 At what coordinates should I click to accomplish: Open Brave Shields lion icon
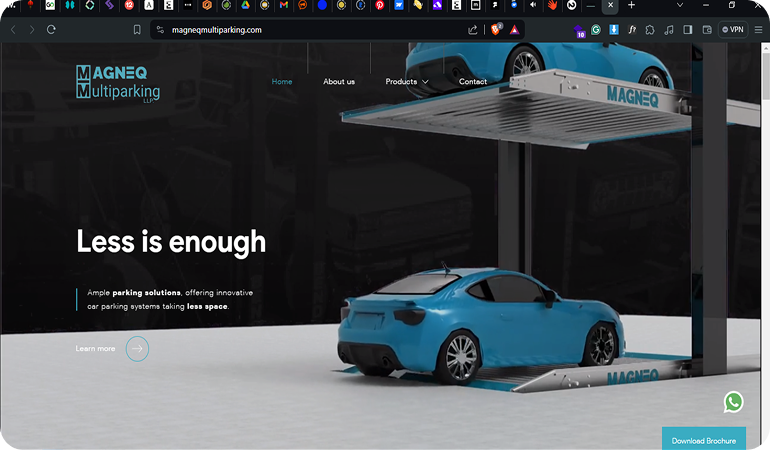click(496, 29)
